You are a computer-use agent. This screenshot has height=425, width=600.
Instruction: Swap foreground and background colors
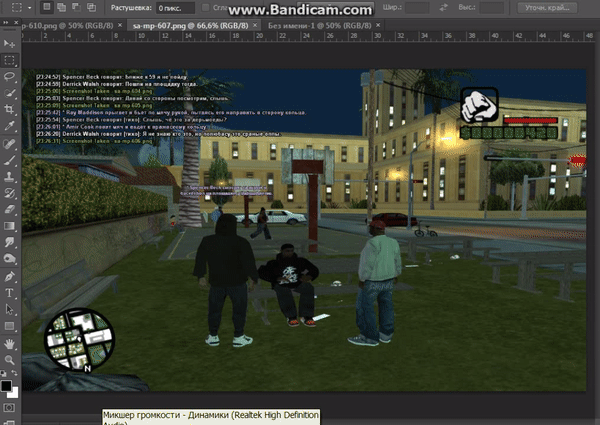click(15, 373)
